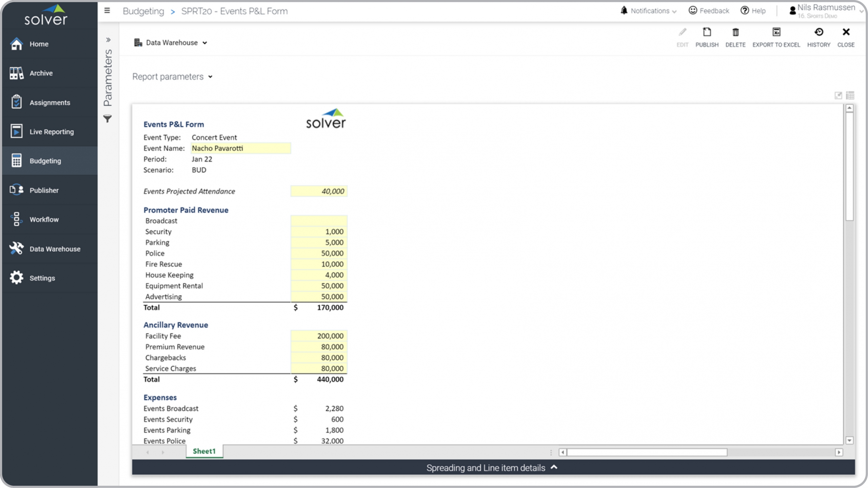Open Workflow in the sidebar

44,220
